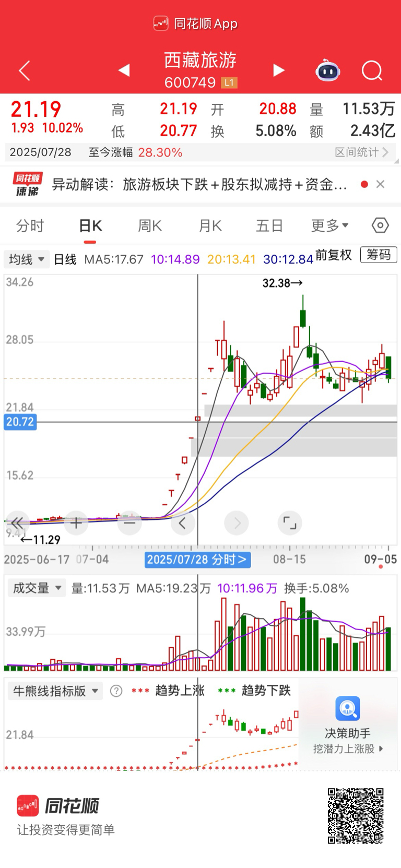The height and width of the screenshot is (868, 401).
Task: Toggle the 筹码 chip distribution button
Action: [x=379, y=255]
